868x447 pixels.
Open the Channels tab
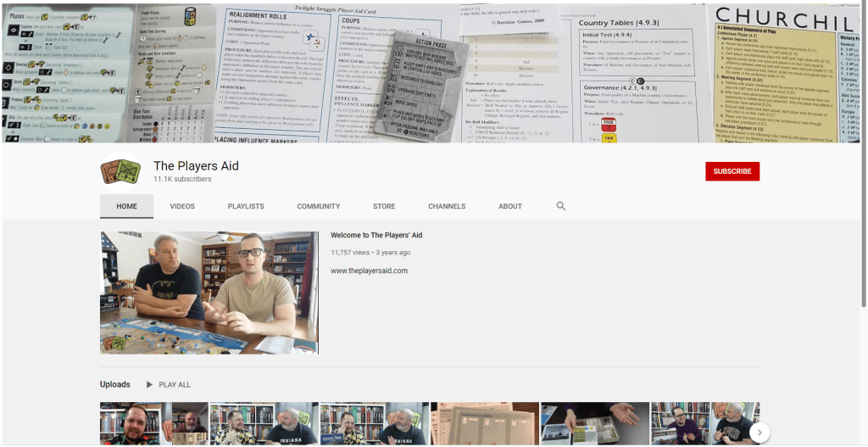pos(446,206)
